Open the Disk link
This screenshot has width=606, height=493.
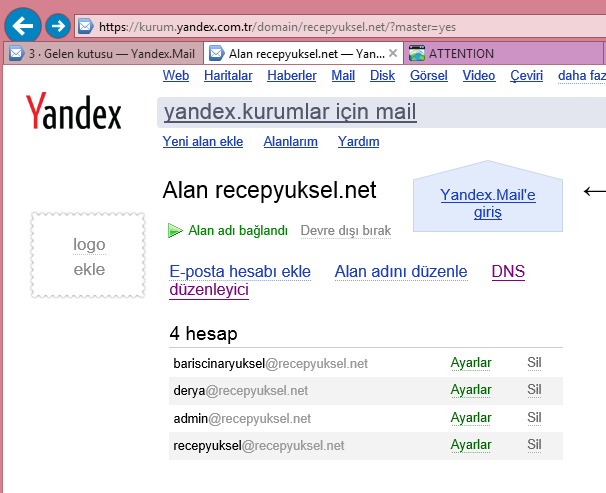(382, 75)
